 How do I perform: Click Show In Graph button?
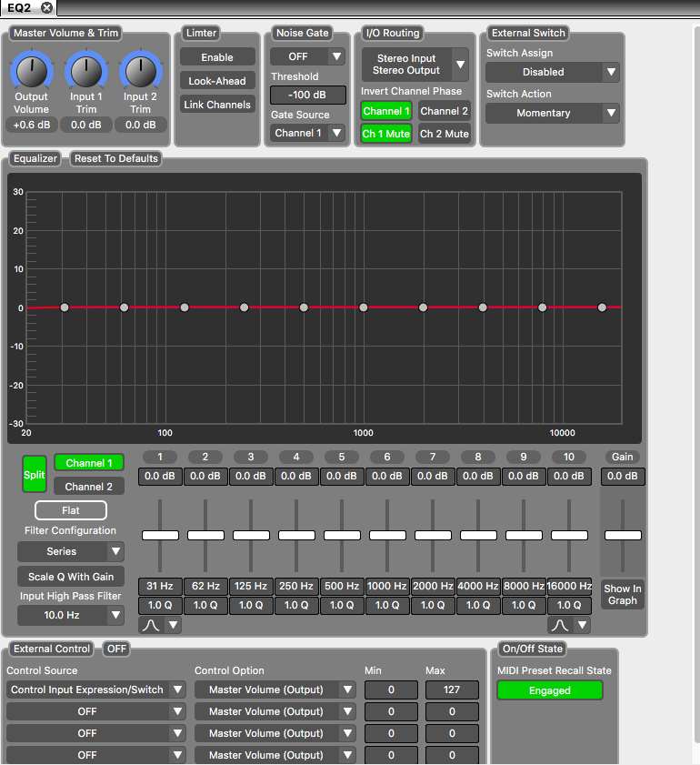point(623,594)
